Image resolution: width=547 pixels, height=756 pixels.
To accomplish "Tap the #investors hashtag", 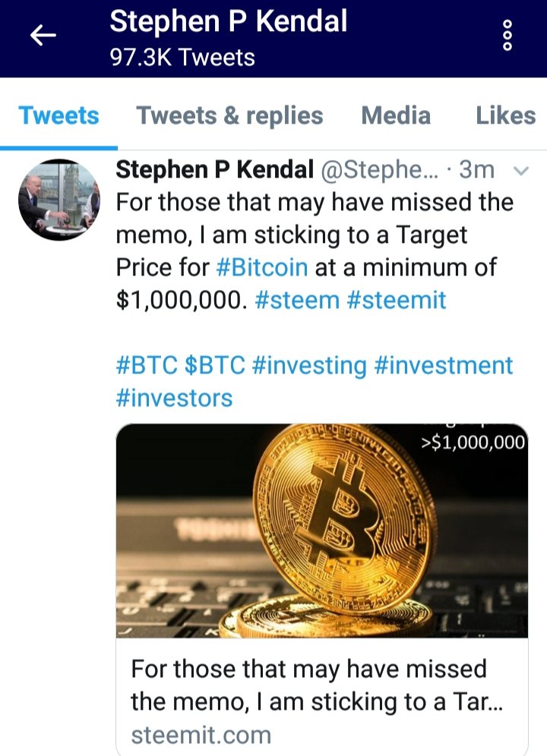I will (x=174, y=398).
